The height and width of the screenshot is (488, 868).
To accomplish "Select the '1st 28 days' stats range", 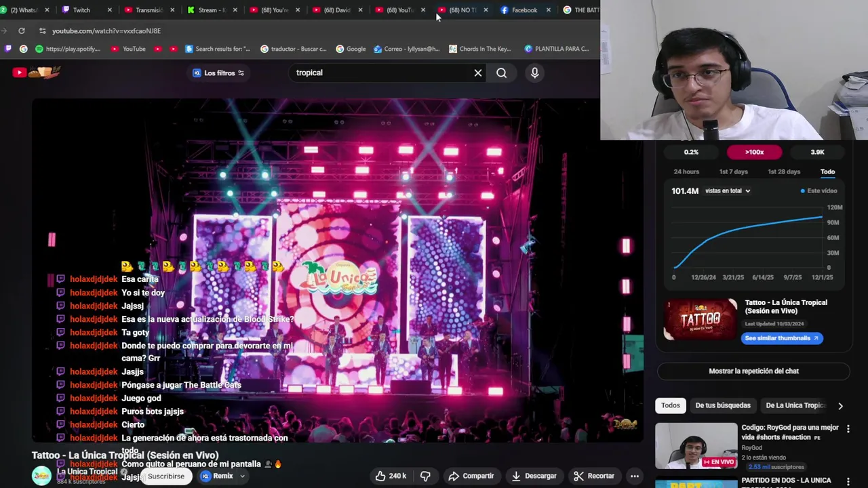I will point(784,171).
